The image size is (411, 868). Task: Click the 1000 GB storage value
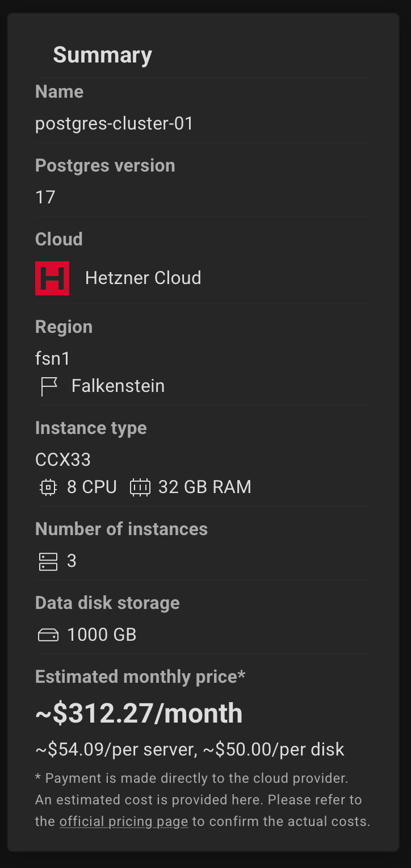click(102, 635)
